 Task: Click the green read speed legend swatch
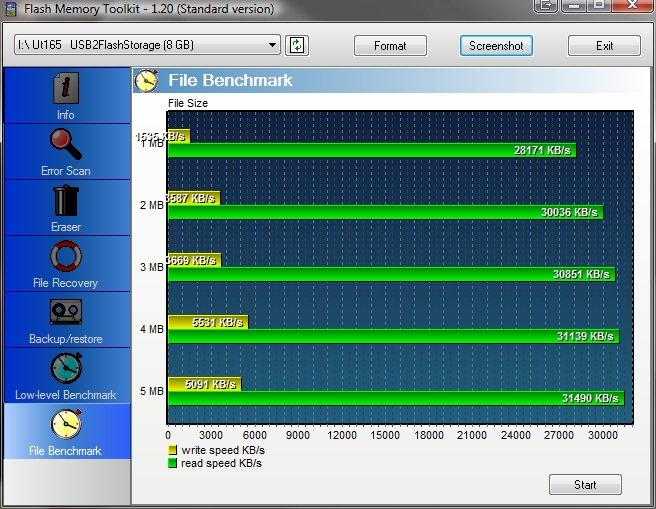tap(173, 463)
